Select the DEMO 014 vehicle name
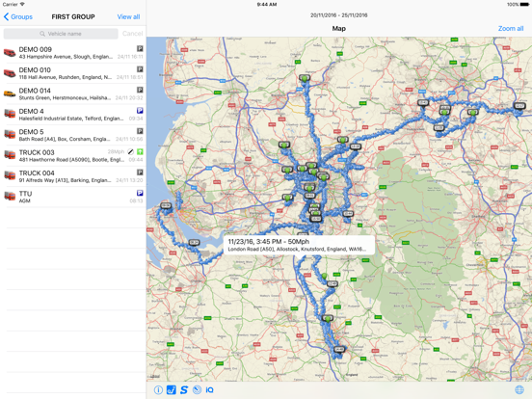 tap(35, 91)
